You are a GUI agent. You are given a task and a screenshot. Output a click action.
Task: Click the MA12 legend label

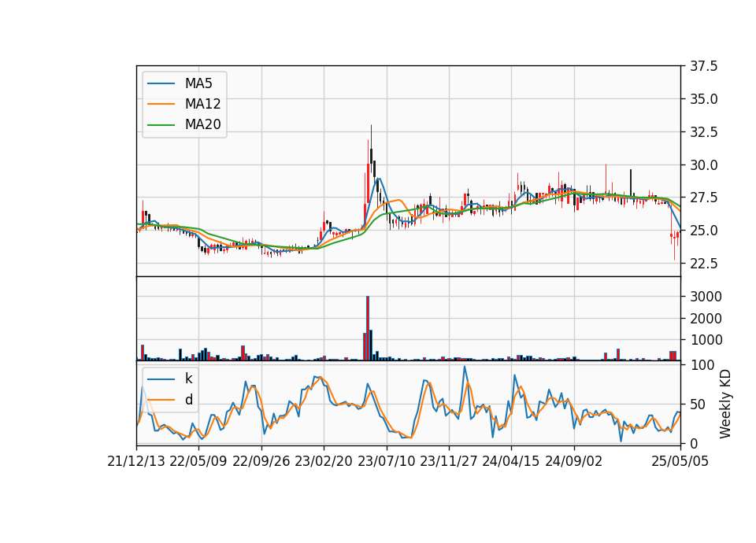tap(202, 104)
